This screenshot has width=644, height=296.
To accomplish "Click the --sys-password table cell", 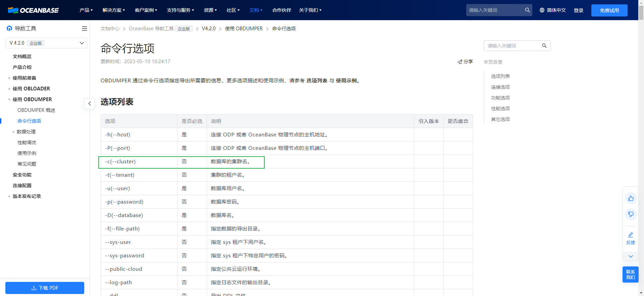I will [x=139, y=256].
